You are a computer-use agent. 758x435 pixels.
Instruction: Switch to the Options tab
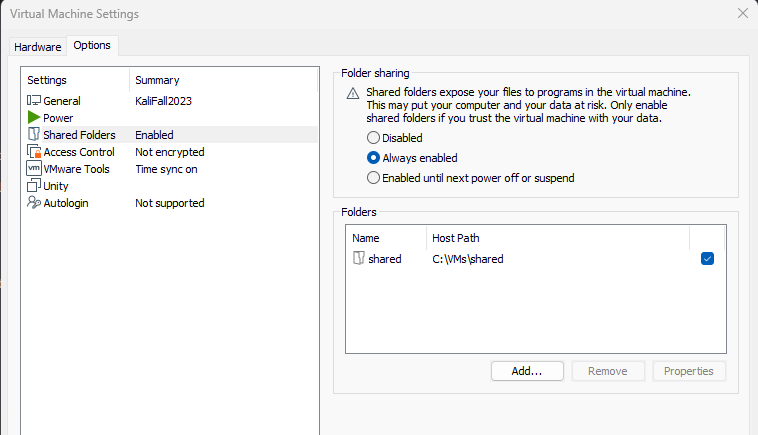(x=92, y=45)
